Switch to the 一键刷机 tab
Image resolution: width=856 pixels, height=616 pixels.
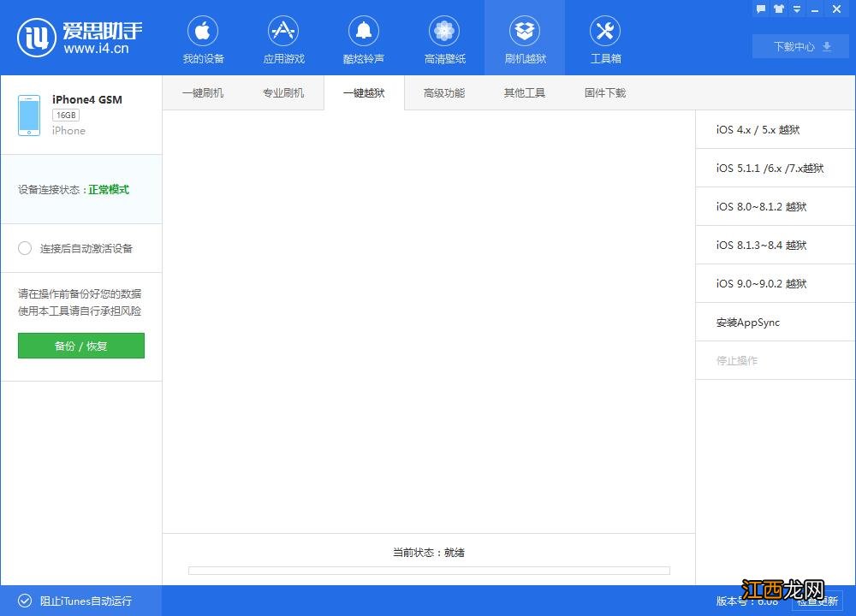click(203, 92)
